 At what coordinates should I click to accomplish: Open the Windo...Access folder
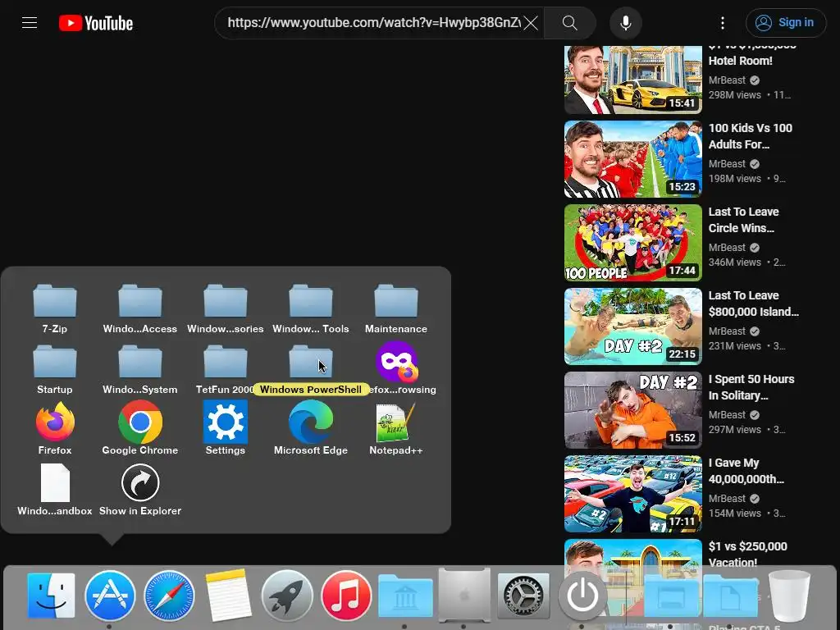tap(139, 309)
